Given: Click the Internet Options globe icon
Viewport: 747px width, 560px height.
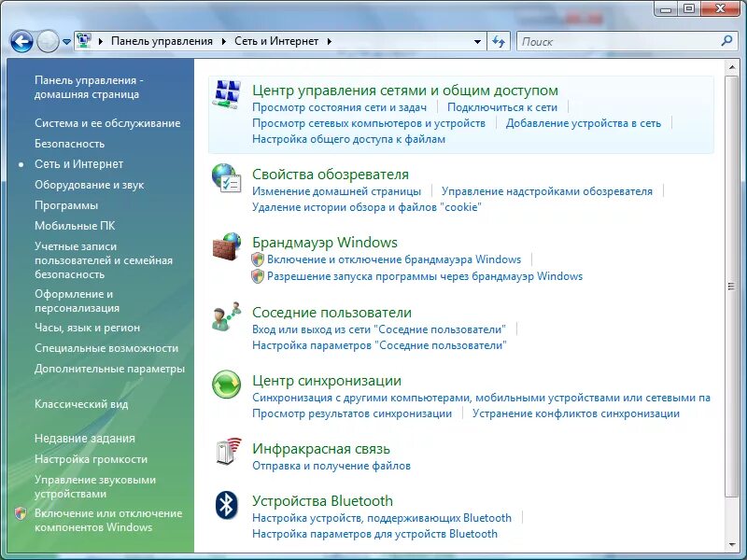Looking at the screenshot, I should click(226, 178).
